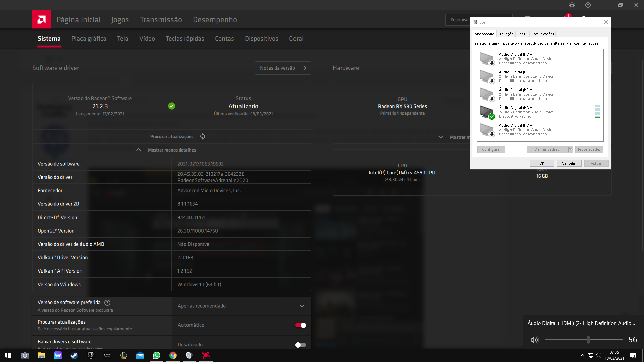
Task: Open the purple W app on taskbar
Action: [x=58, y=355]
